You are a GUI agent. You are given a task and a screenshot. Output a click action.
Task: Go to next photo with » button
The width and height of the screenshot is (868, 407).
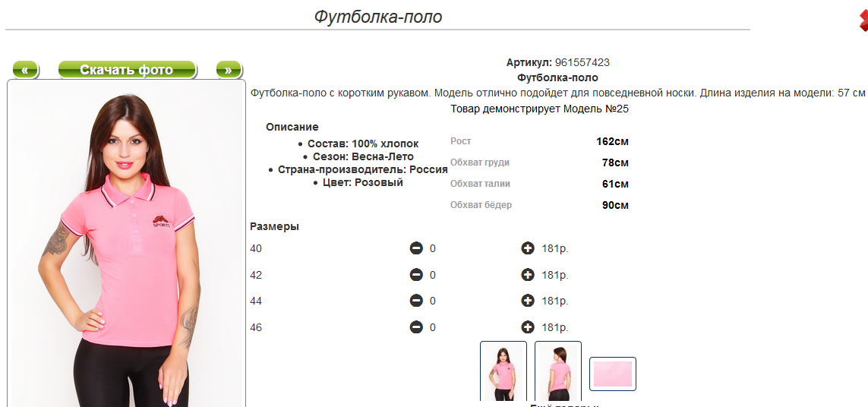pyautogui.click(x=229, y=70)
